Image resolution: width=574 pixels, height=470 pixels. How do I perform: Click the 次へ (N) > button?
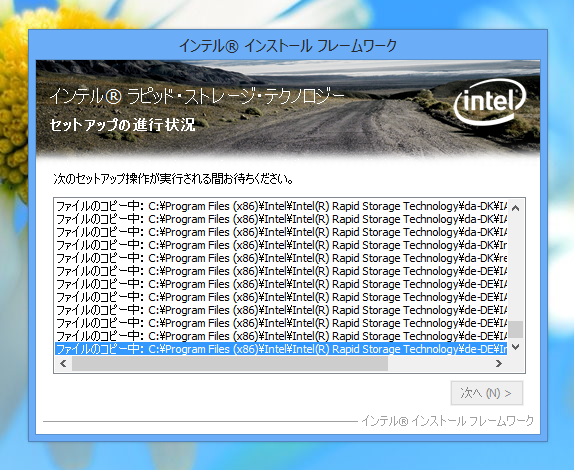(x=487, y=393)
